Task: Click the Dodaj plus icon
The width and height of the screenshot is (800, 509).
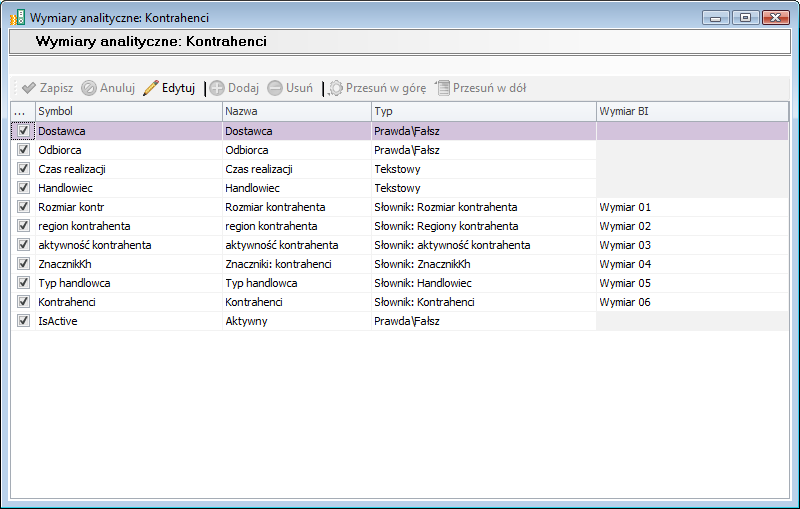Action: click(217, 88)
